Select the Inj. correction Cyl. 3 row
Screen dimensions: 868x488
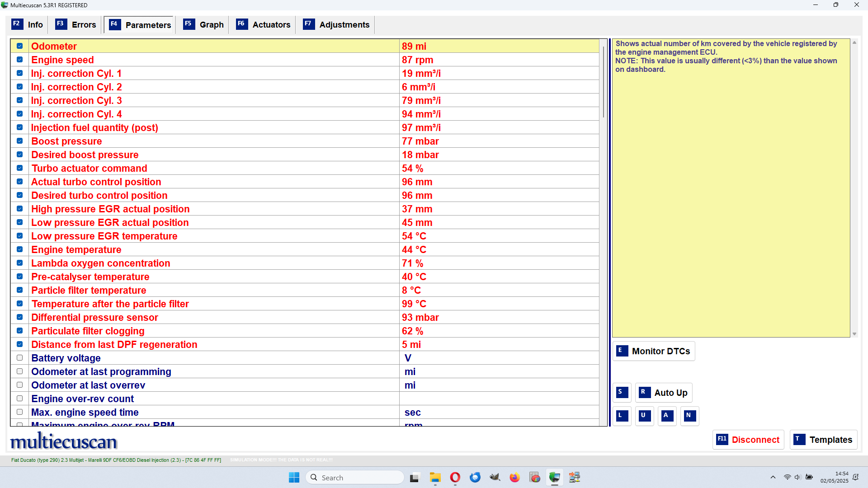(x=305, y=100)
